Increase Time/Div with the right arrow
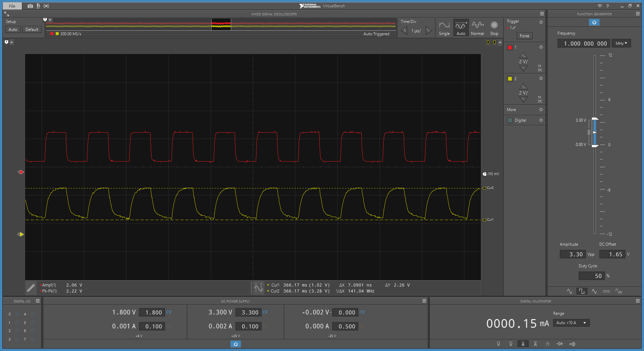This screenshot has width=644, height=351. pos(429,31)
